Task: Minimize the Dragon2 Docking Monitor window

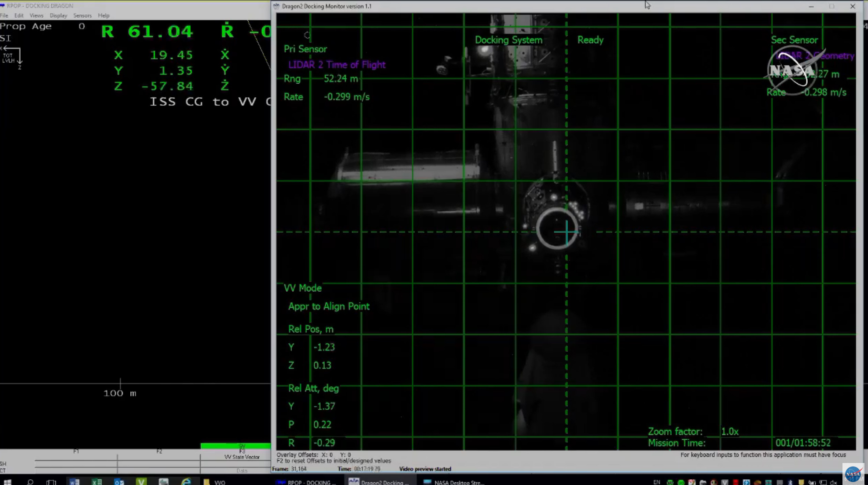Action: 811,6
